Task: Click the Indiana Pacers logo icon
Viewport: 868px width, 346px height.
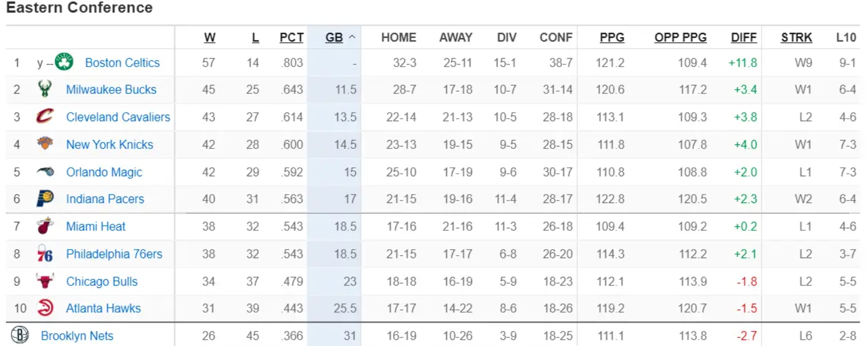Action: click(45, 199)
